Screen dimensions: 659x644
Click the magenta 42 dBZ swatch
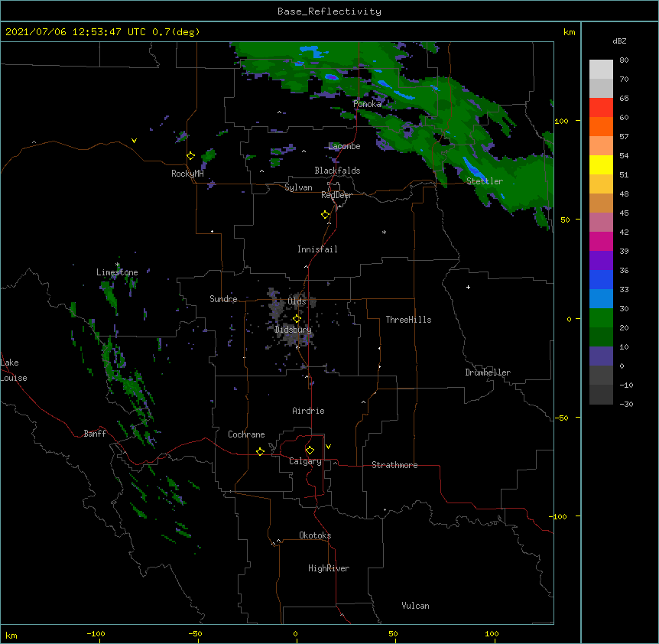click(601, 241)
